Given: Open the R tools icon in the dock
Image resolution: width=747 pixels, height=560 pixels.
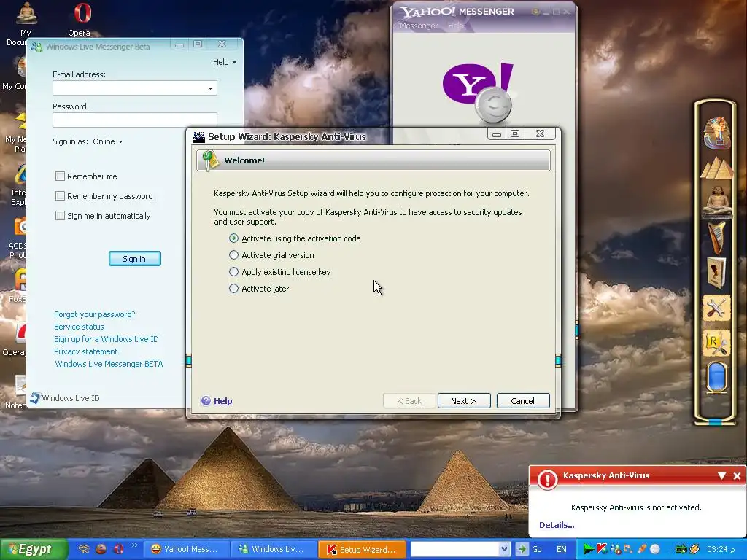Looking at the screenshot, I should tap(716, 344).
